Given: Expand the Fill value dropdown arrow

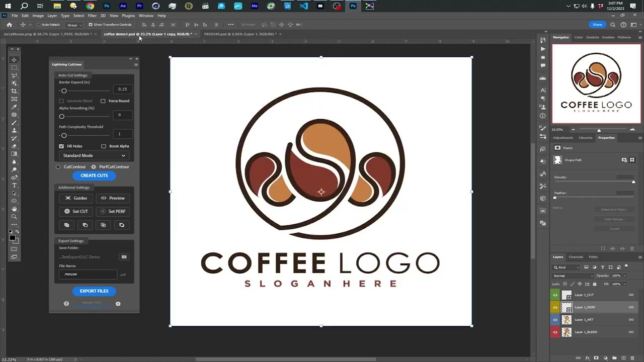Looking at the screenshot, I should (625, 284).
